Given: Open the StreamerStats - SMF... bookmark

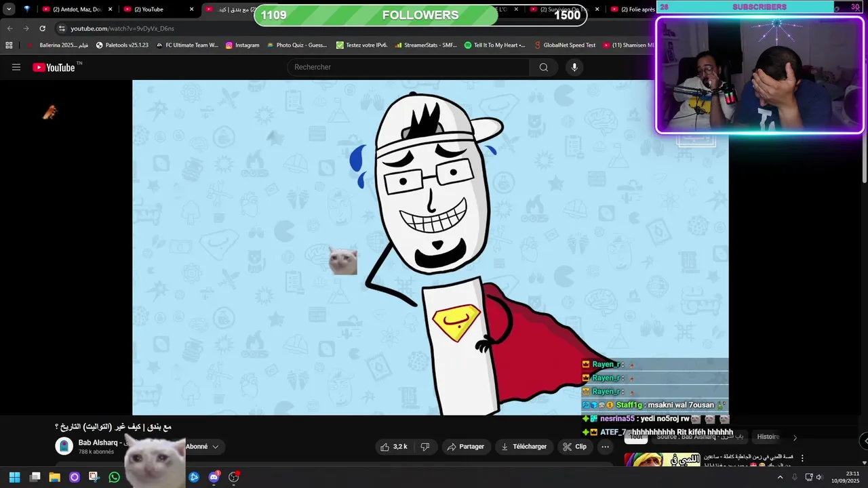Looking at the screenshot, I should [425, 45].
